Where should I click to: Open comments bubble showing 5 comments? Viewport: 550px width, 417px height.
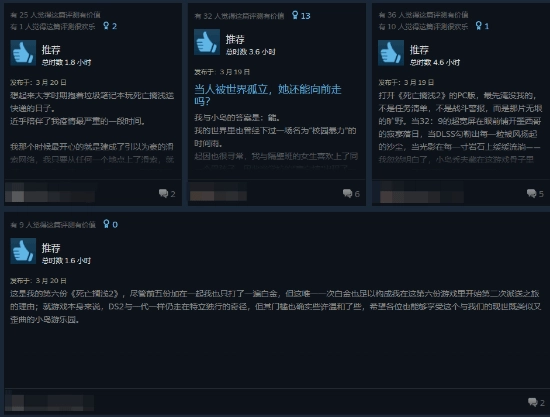(531, 193)
